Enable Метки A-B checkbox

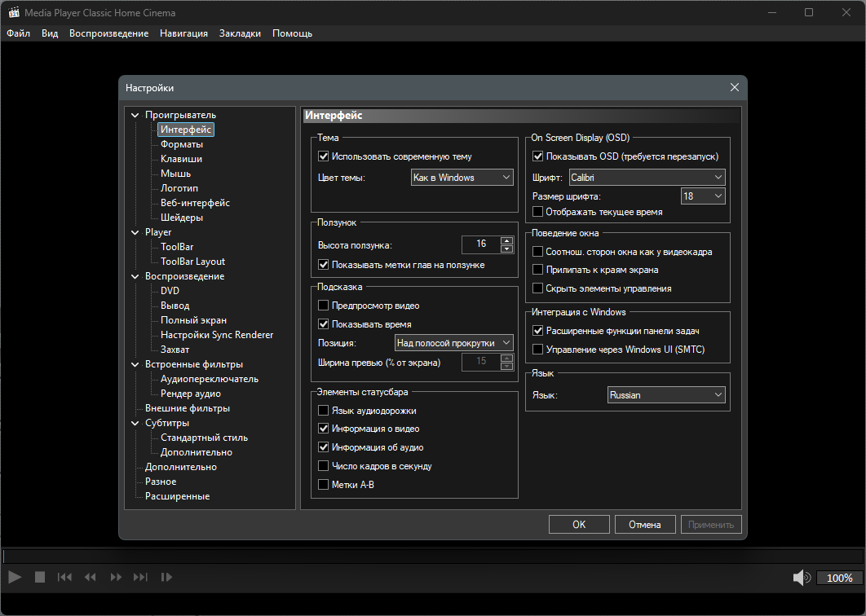coord(324,485)
